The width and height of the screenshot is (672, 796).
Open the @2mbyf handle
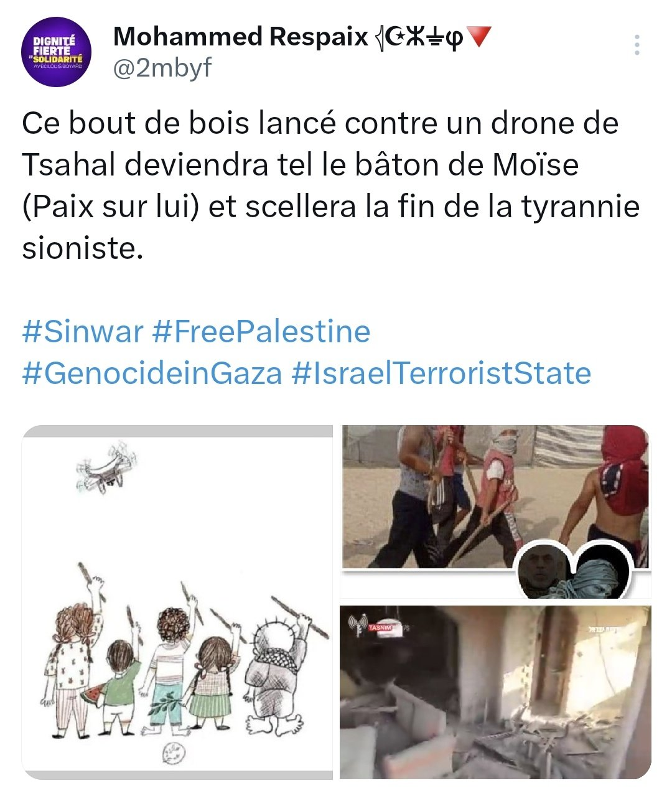[x=162, y=67]
